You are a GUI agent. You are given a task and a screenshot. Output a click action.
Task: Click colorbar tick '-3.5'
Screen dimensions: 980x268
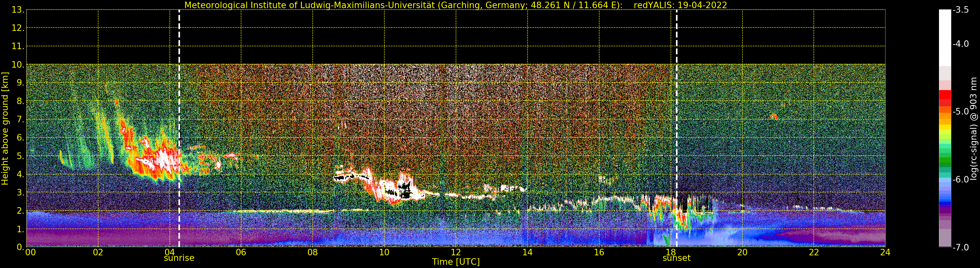960,10
